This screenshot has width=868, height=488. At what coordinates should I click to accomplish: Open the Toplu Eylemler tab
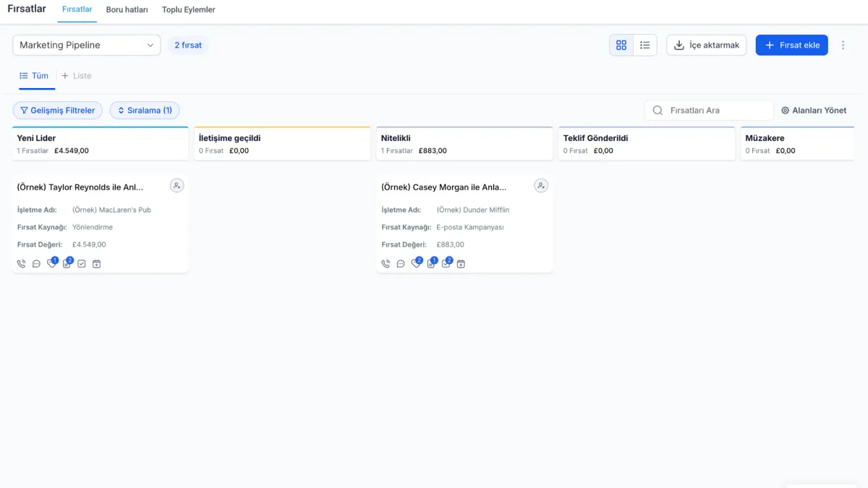189,9
